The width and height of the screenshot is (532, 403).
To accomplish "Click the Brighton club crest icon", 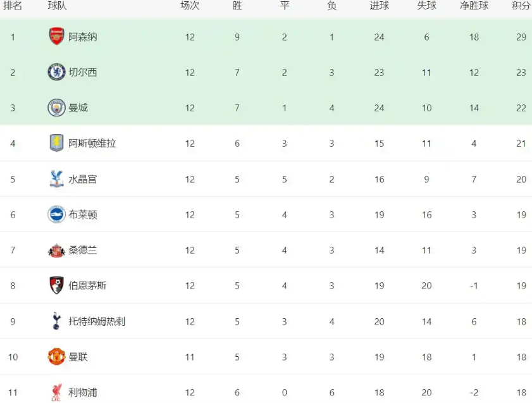I will coord(57,214).
